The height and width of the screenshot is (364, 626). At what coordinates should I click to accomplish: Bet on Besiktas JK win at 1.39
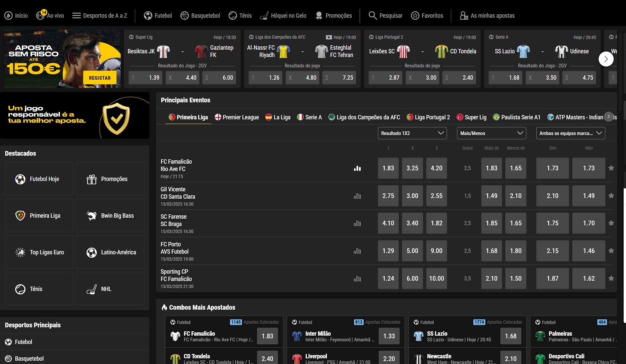145,78
